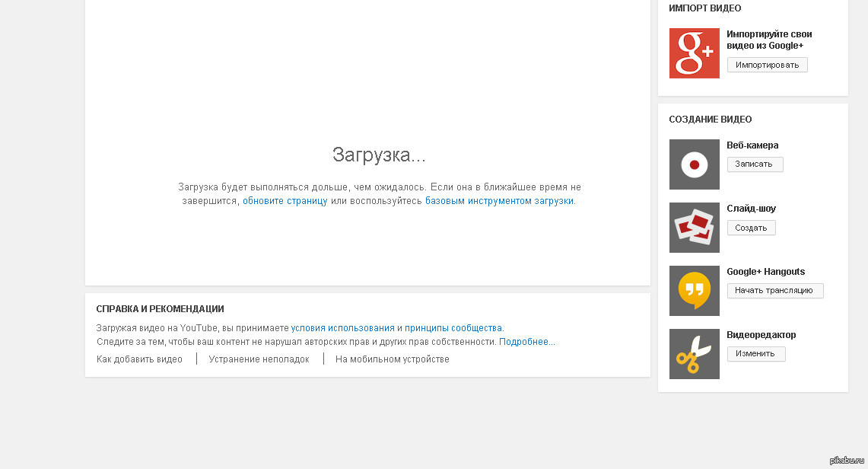The width and height of the screenshot is (868, 469).
Task: Click the Google+ Hangouts title text
Action: [x=765, y=272]
